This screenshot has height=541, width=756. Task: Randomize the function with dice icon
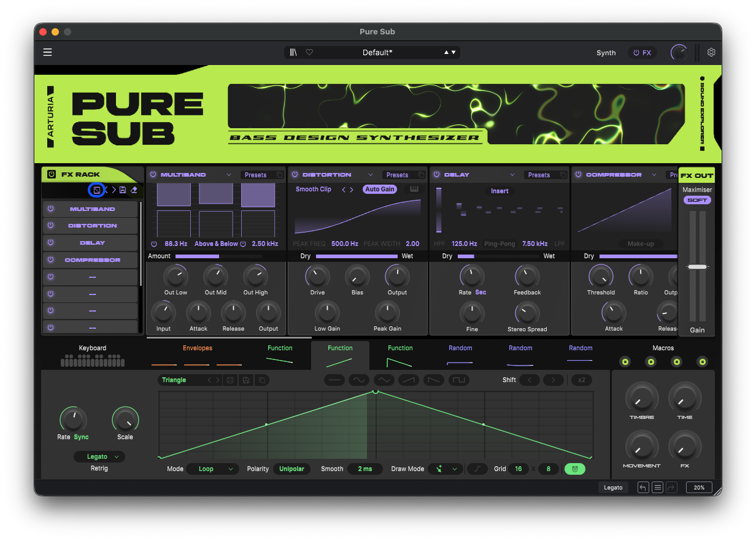(230, 380)
